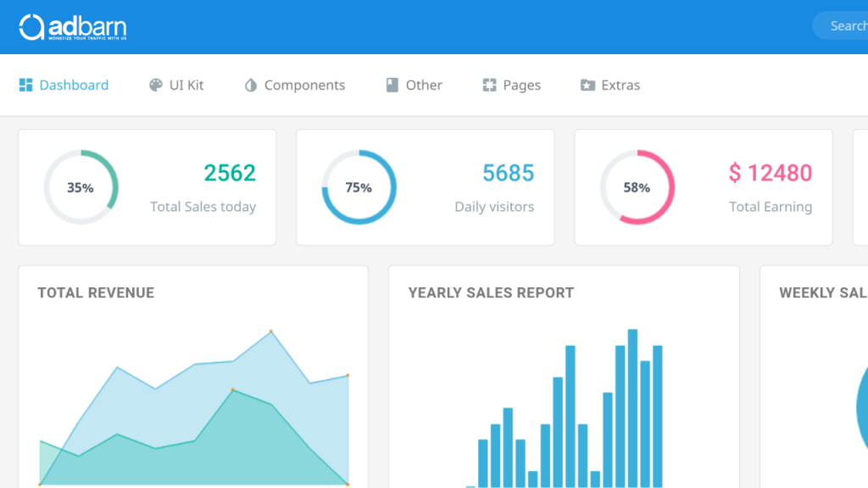This screenshot has width=868, height=488.
Task: Click the UI Kit palette icon
Action: click(156, 85)
